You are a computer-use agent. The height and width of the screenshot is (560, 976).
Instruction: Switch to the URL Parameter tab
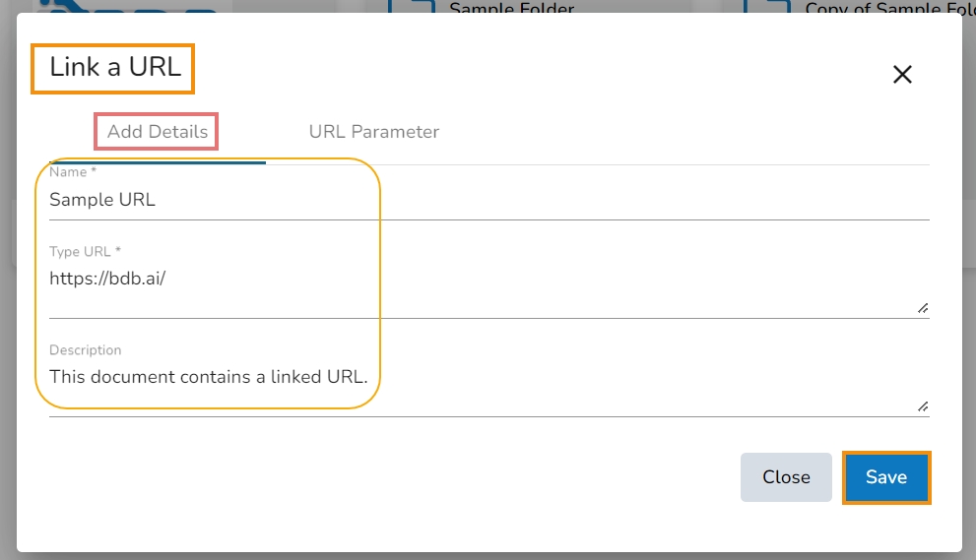tap(373, 132)
